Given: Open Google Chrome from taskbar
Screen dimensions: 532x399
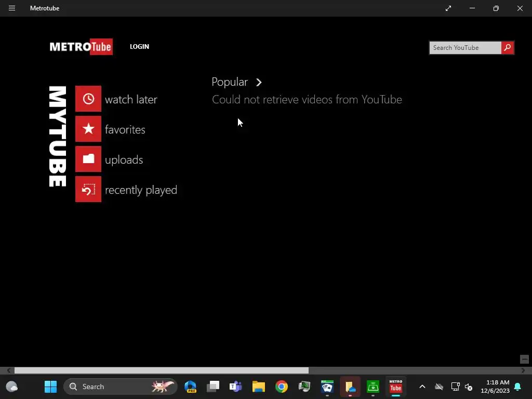Looking at the screenshot, I should point(281,387).
